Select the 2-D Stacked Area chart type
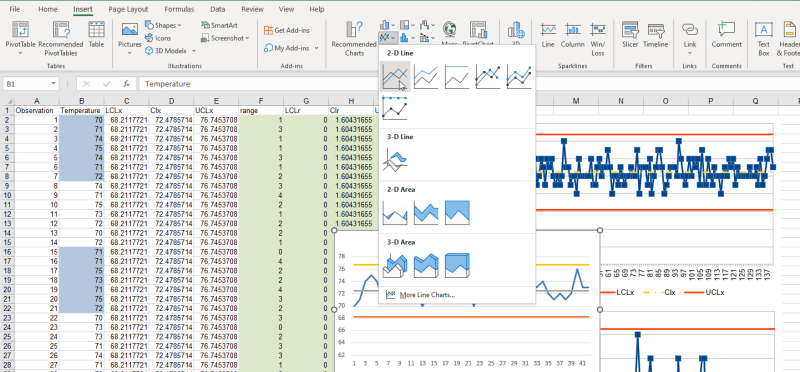The width and height of the screenshot is (800, 372). (426, 212)
